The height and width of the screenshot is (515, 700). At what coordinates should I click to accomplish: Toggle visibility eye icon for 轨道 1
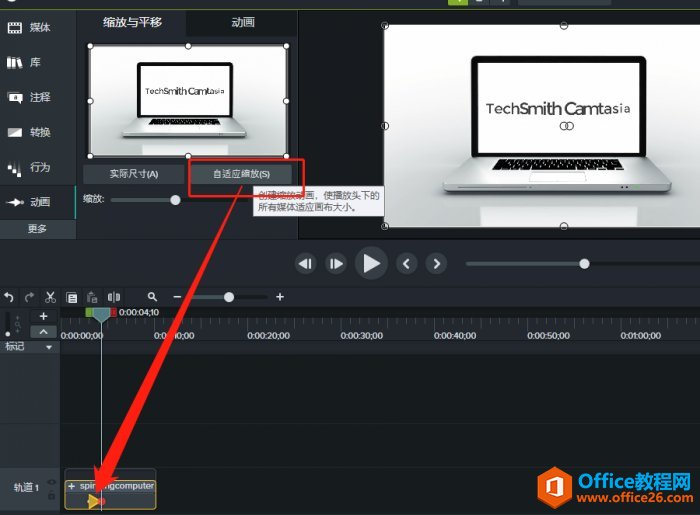coord(52,482)
